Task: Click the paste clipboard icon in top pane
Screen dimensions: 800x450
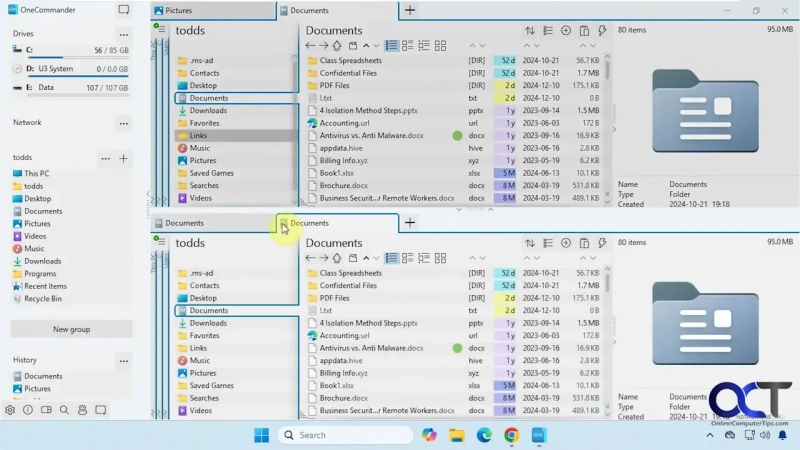Action: tap(584, 31)
